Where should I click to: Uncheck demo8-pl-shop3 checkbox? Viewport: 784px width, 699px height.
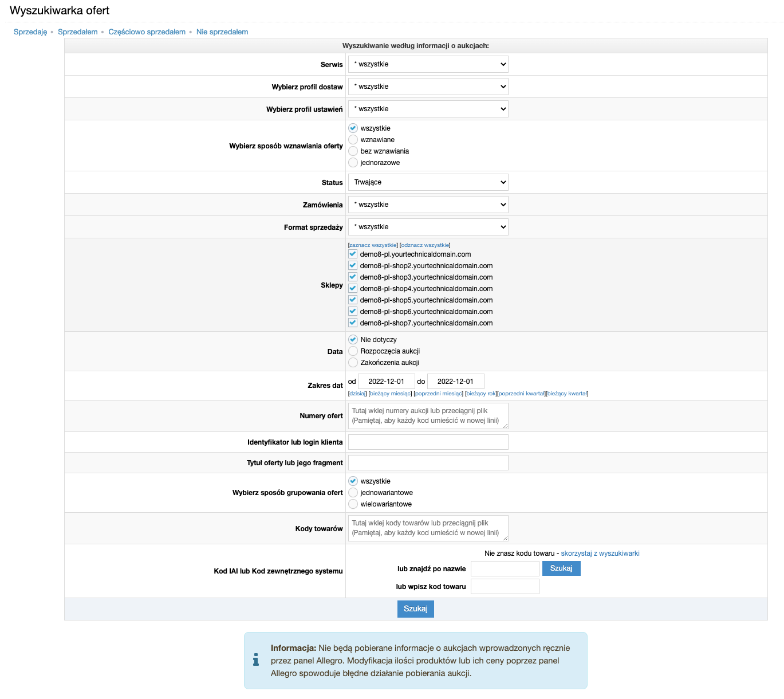coord(353,277)
